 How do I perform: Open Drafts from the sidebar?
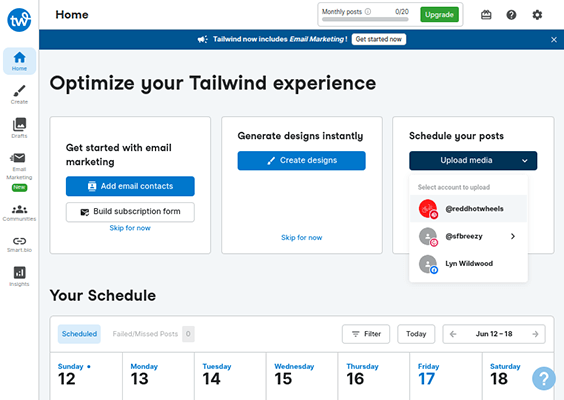[19, 128]
